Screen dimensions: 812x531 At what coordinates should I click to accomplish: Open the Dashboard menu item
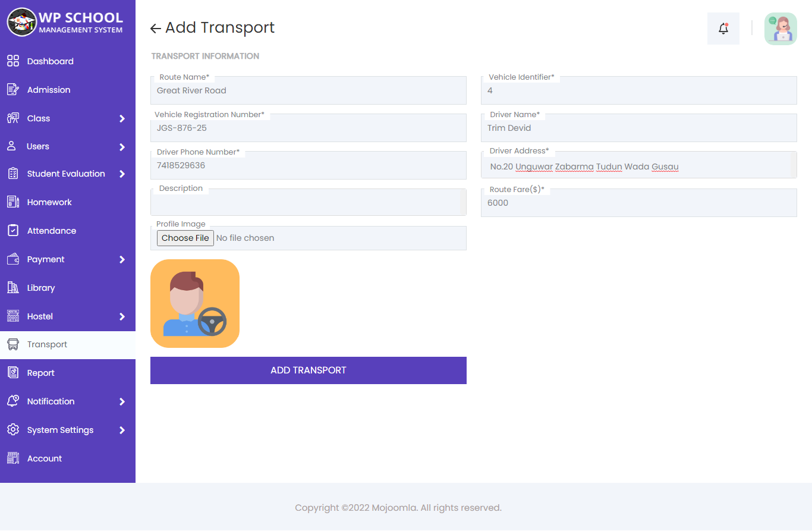coord(68,61)
